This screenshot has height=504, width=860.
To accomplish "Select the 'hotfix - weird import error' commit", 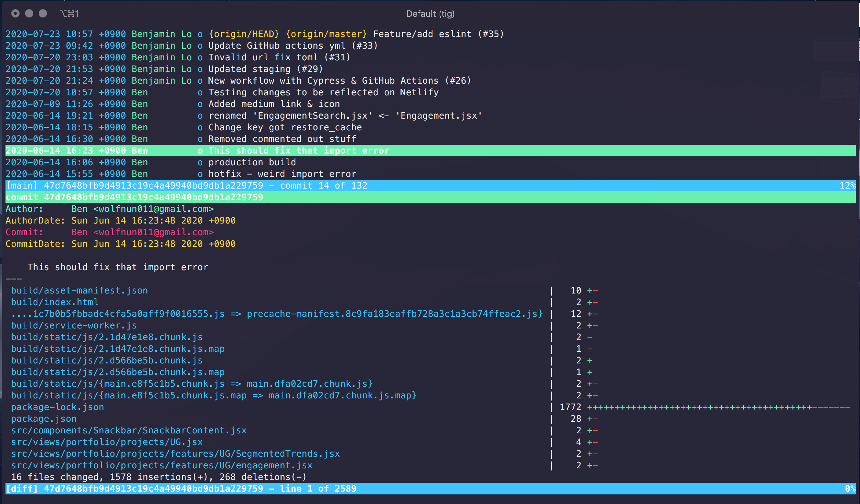I will (x=282, y=174).
